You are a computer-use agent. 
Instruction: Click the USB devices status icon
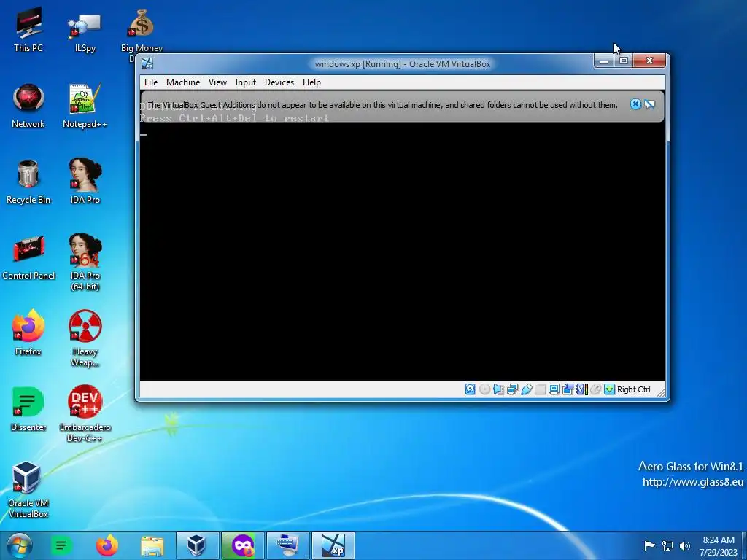[x=527, y=389]
